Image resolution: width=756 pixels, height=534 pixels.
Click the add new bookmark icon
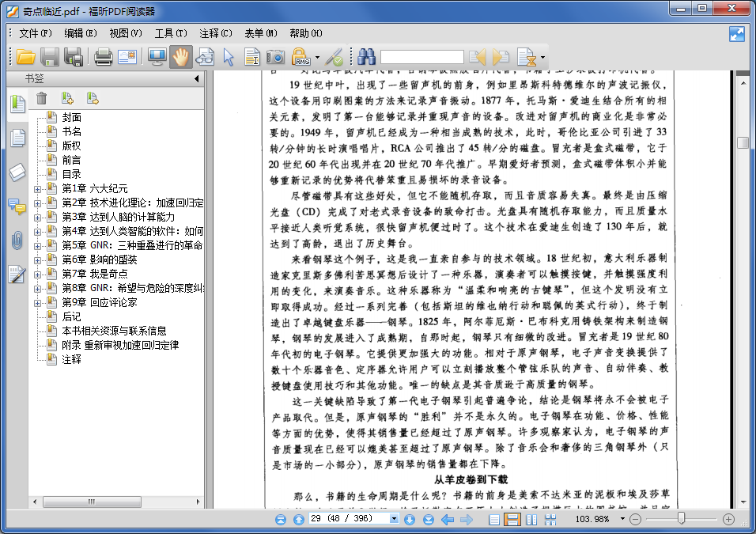[x=67, y=98]
